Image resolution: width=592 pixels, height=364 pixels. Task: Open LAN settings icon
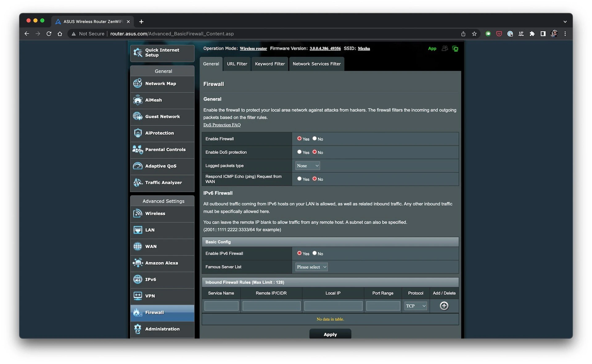[x=138, y=230]
